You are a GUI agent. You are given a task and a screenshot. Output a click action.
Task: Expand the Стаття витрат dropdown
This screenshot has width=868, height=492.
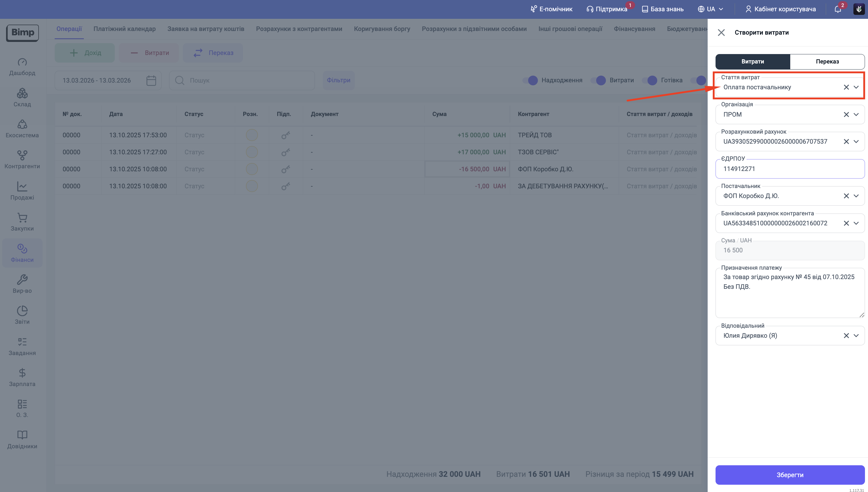coord(856,87)
